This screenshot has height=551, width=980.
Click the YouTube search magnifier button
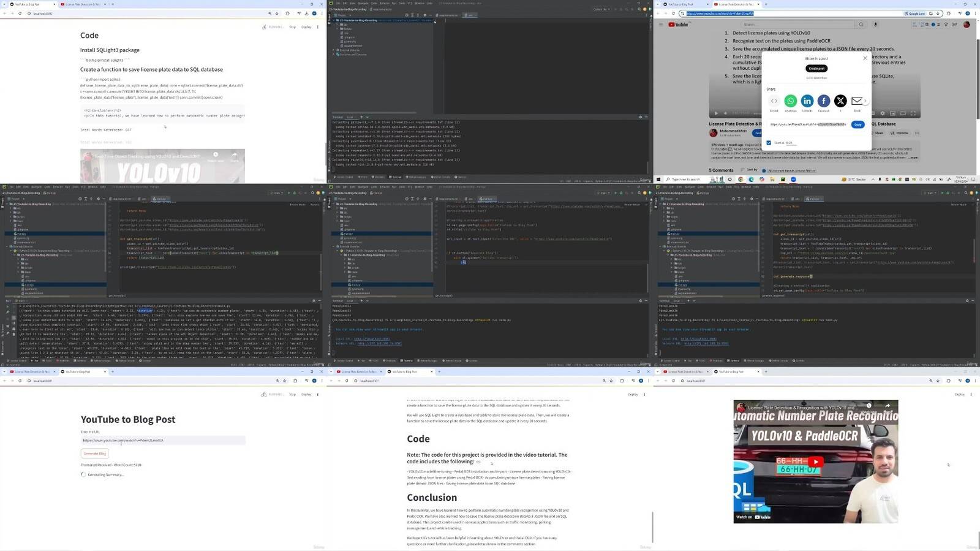click(861, 25)
